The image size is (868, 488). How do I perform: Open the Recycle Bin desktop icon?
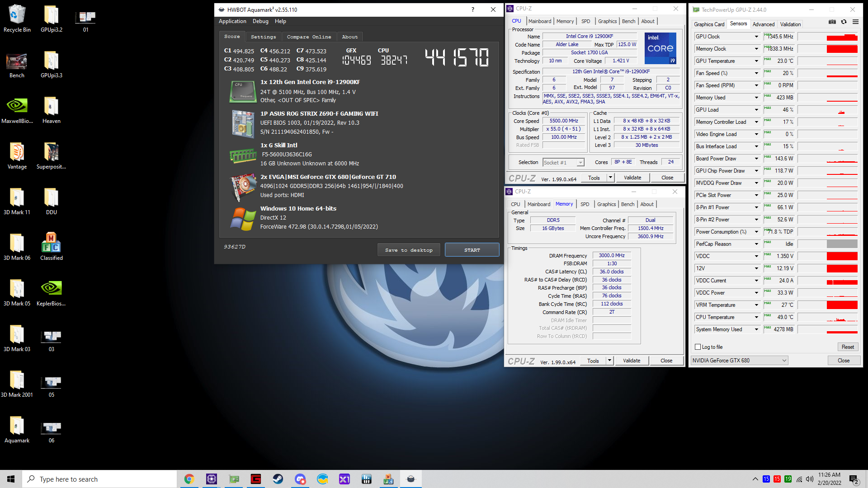coord(17,19)
